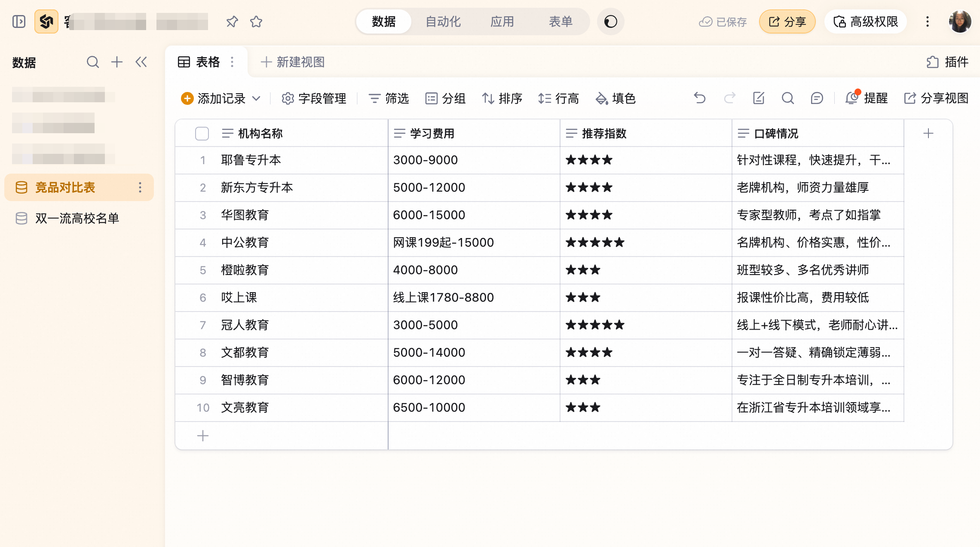Pin this base with the pin icon
Viewport: 980px width, 547px height.
point(232,21)
